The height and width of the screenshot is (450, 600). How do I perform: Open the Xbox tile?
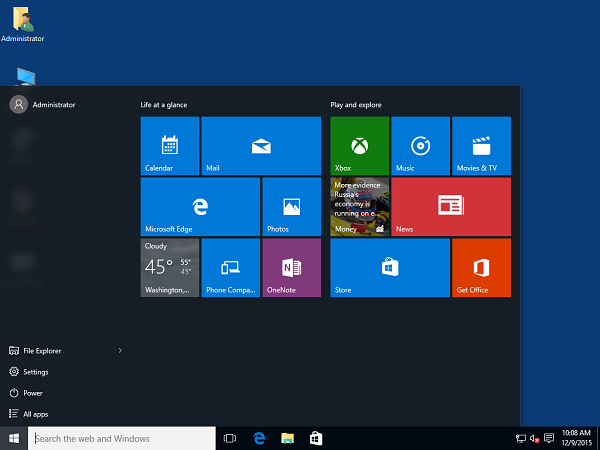click(x=360, y=146)
